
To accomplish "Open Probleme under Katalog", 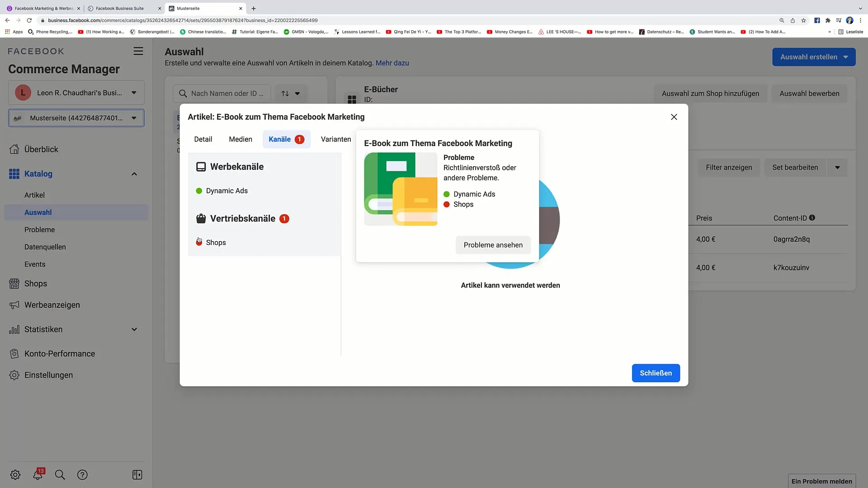I will [39, 230].
